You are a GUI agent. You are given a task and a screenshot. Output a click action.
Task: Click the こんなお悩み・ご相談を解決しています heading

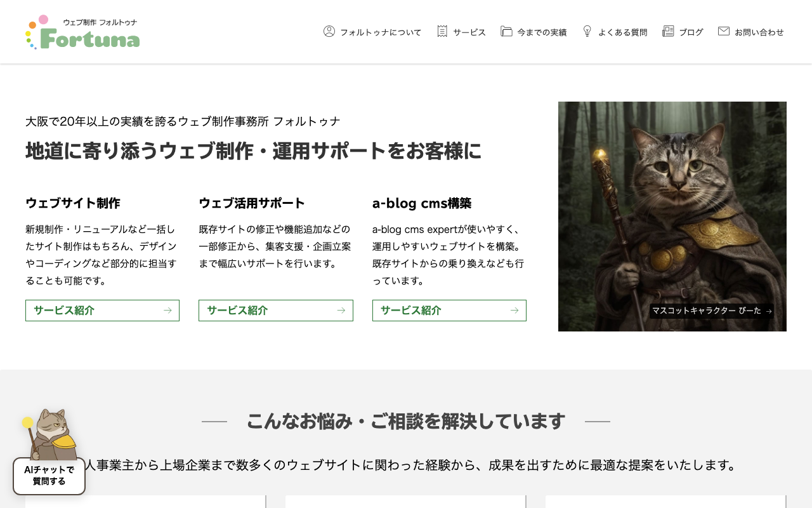tap(406, 421)
